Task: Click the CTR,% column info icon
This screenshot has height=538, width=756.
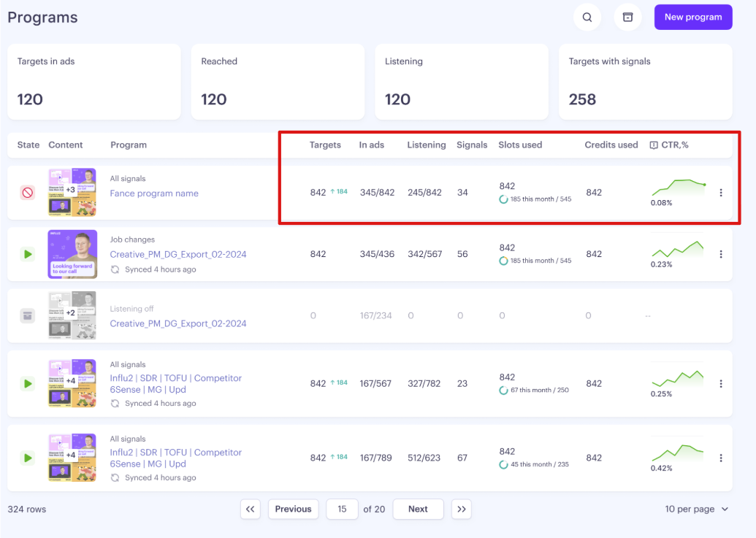Action: pos(654,145)
